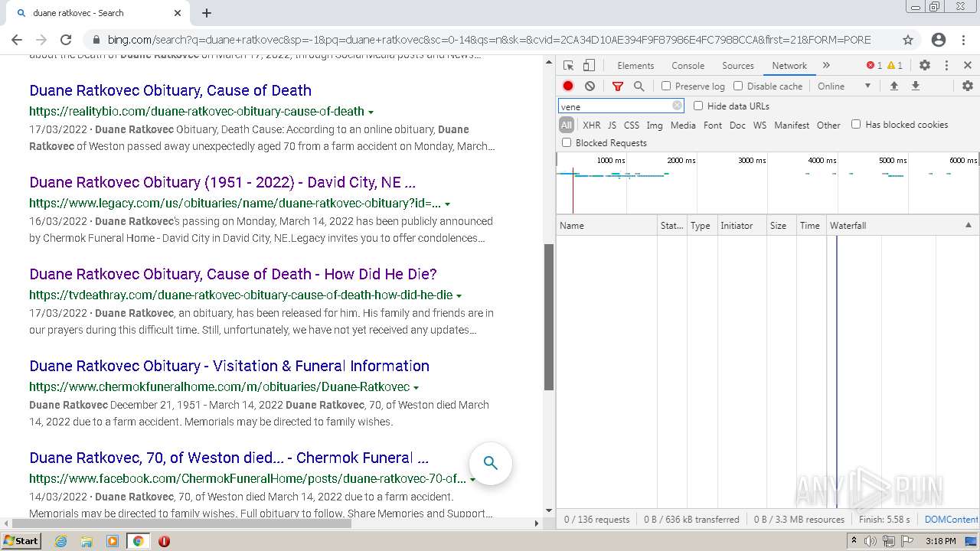
Task: Open Duane Ratkovec Obituary, Cause of Death link
Action: point(170,90)
